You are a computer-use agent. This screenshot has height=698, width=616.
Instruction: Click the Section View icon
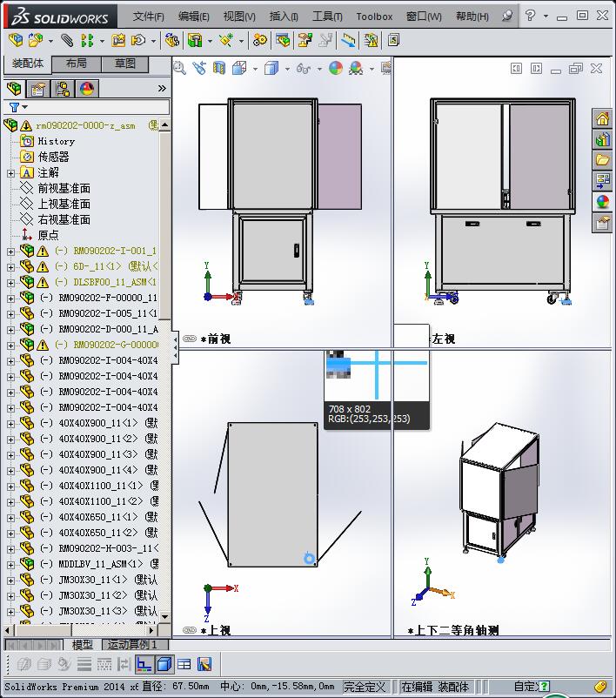(x=219, y=68)
